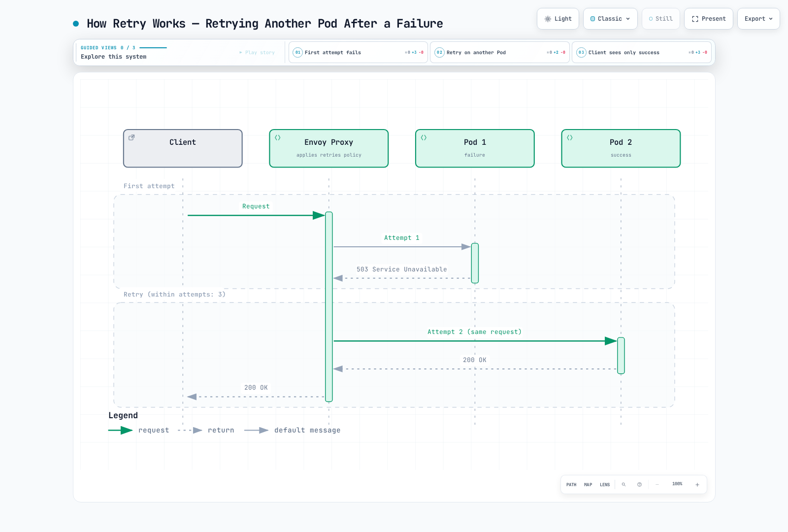Click the blue dot beside the title
Screen dimensions: 788x532
76,24
